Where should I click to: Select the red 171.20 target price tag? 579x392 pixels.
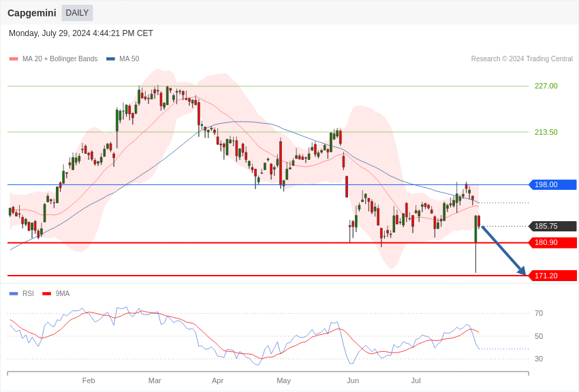coord(552,276)
